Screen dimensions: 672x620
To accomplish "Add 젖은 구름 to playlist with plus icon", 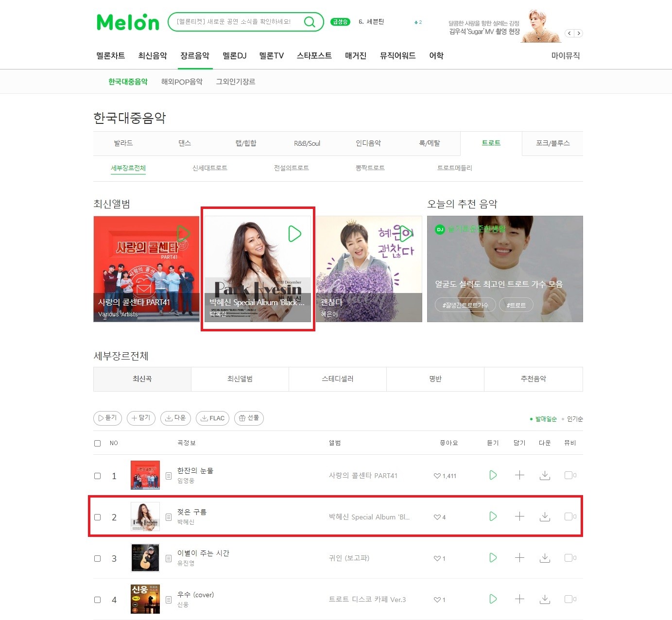I will coord(519,517).
